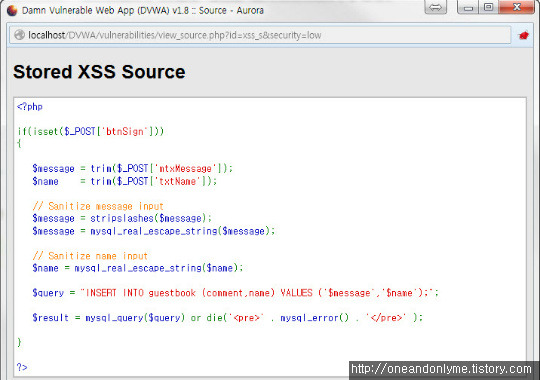The width and height of the screenshot is (540, 380).
Task: Click the Sanitize name input comment
Action: (90, 256)
